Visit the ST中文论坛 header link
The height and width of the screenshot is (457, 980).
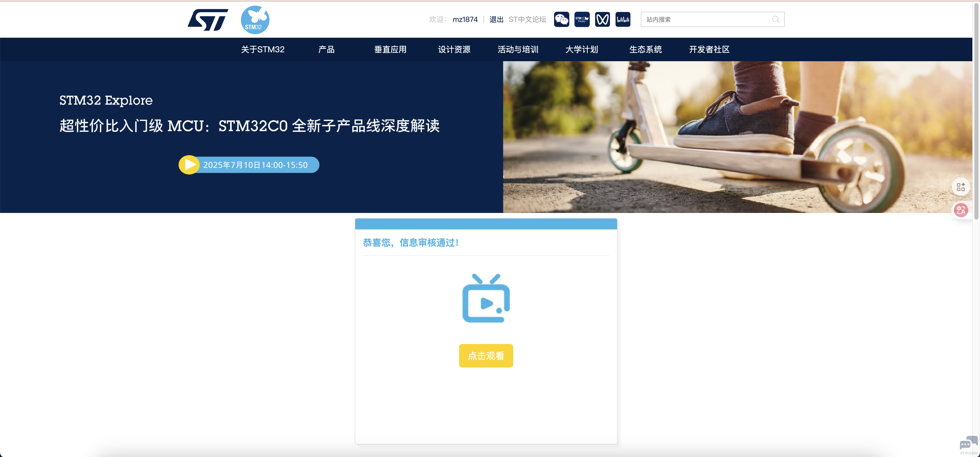[527, 19]
